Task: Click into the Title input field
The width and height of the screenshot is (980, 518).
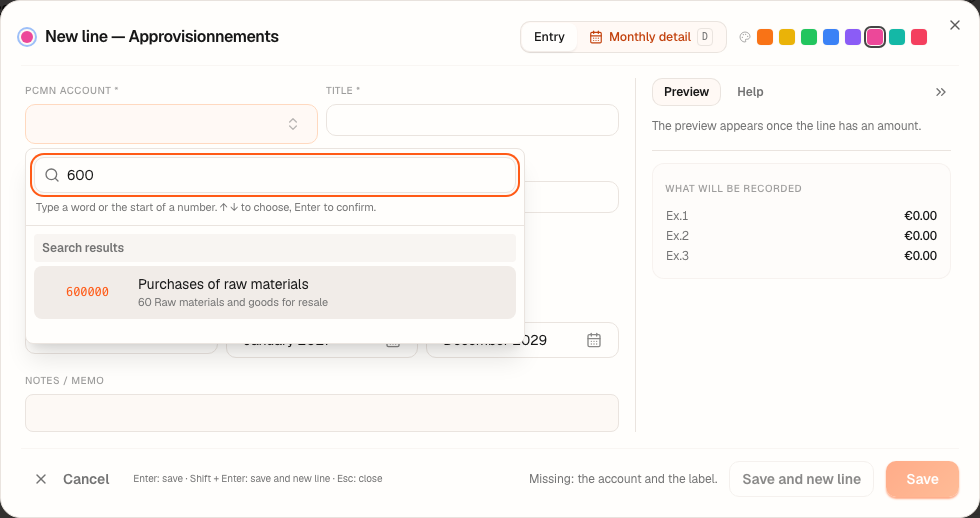Action: click(x=472, y=120)
